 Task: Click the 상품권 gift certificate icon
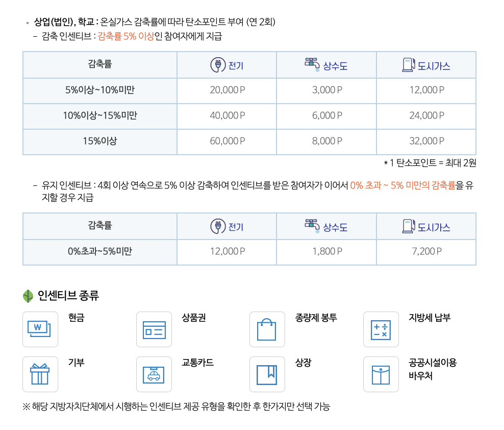click(154, 329)
